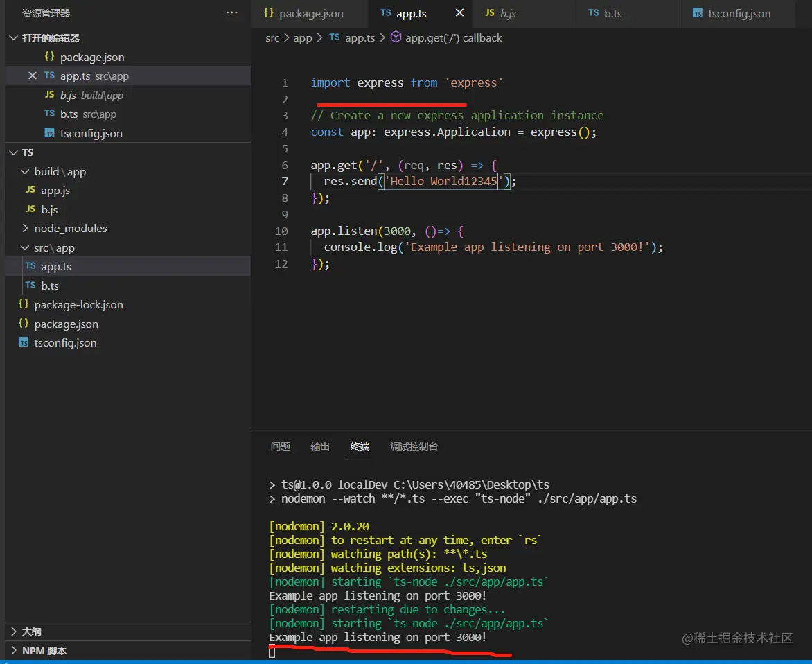Screen dimensions: 812x664
Task: Click package.json tab's braces icon
Action: 268,13
